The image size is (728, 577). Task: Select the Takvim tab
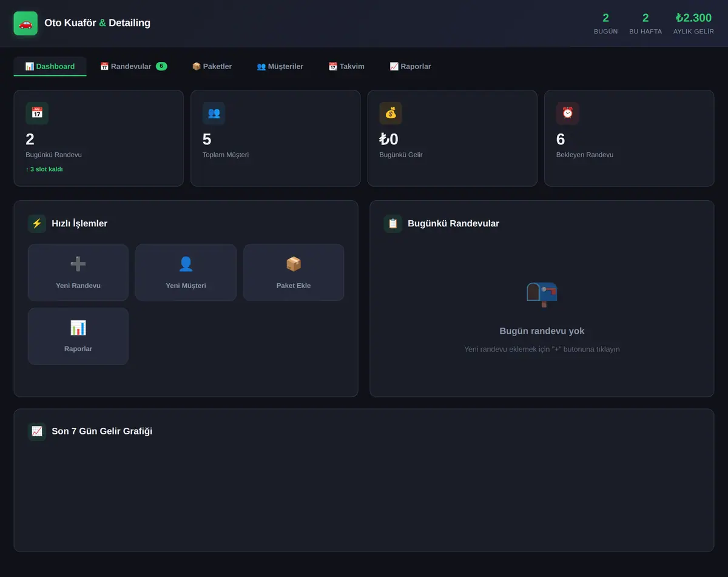point(346,66)
